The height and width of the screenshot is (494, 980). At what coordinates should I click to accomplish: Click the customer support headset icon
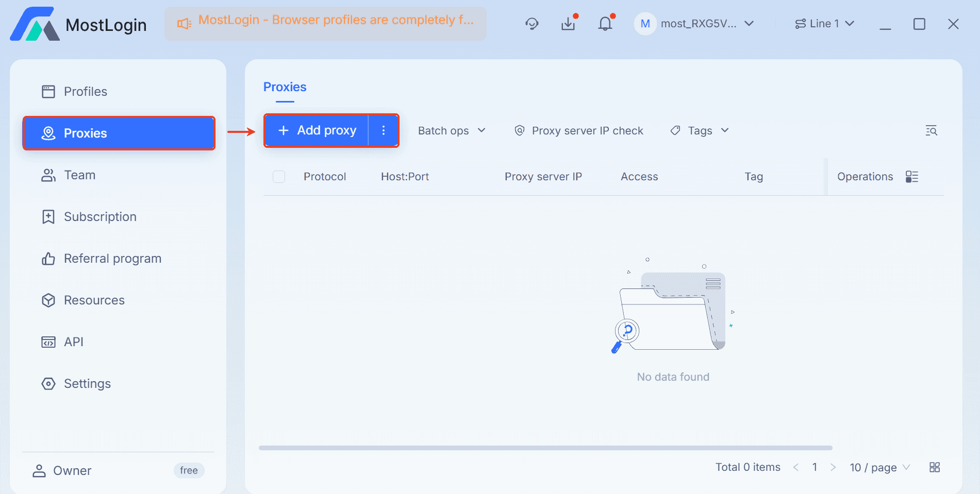[x=531, y=24]
